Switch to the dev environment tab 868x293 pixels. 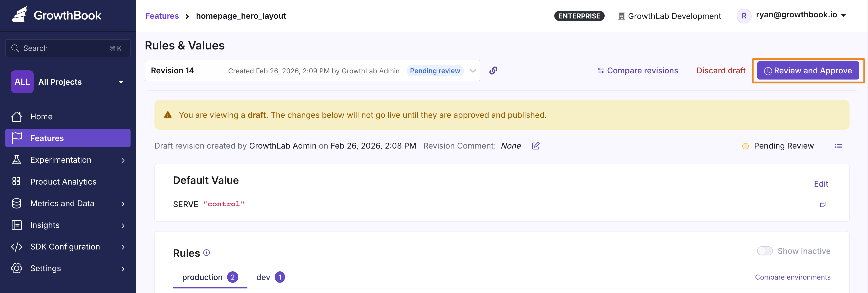point(263,277)
